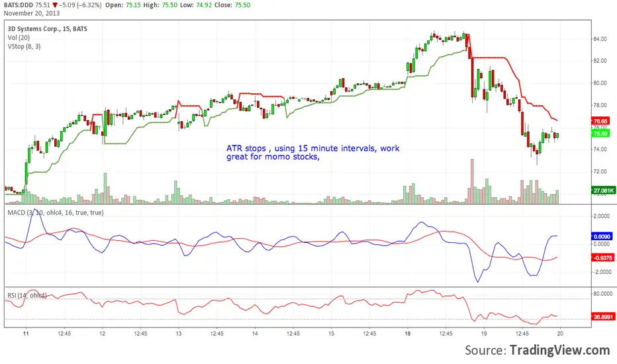
Task: Click the red 76.65 VStop price tag
Action: pos(600,121)
